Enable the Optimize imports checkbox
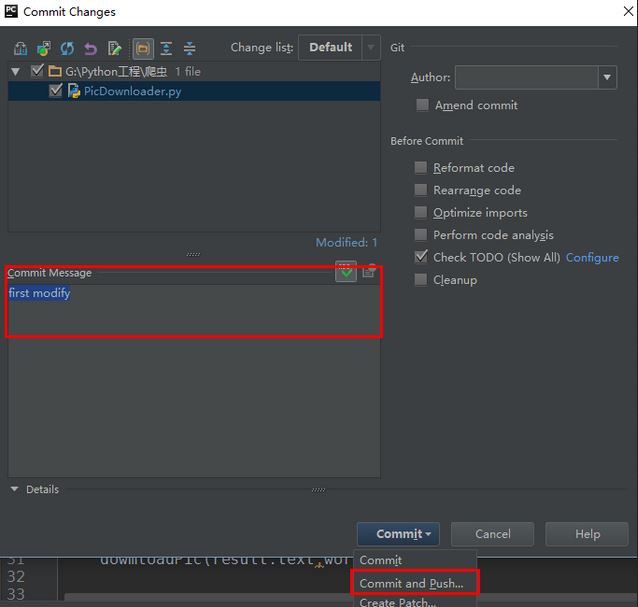Screen dimensions: 638x607 (421, 212)
